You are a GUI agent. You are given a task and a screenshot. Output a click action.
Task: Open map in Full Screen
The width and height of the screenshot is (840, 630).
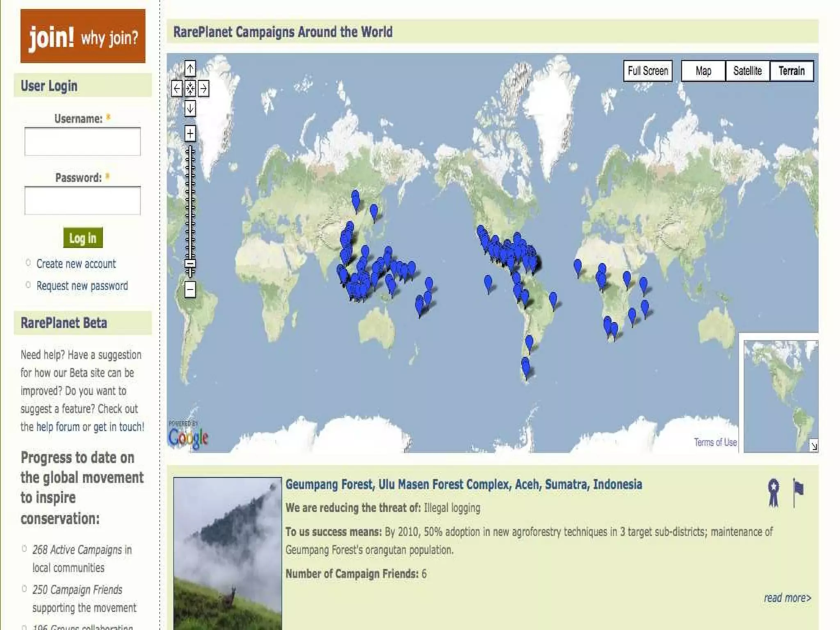point(648,71)
